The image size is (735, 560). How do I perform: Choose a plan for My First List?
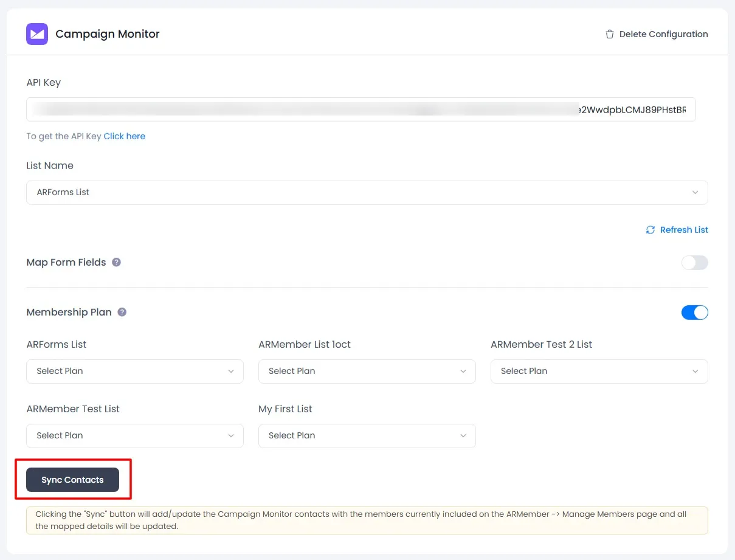pos(367,435)
